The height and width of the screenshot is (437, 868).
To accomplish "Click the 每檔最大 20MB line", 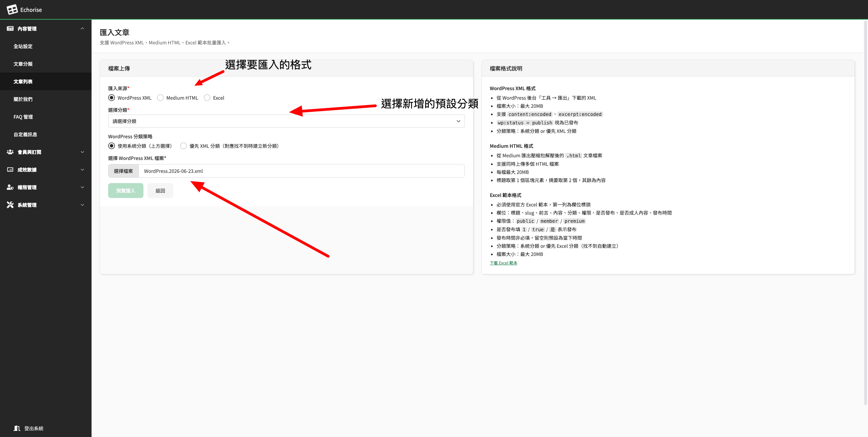I will (x=513, y=172).
